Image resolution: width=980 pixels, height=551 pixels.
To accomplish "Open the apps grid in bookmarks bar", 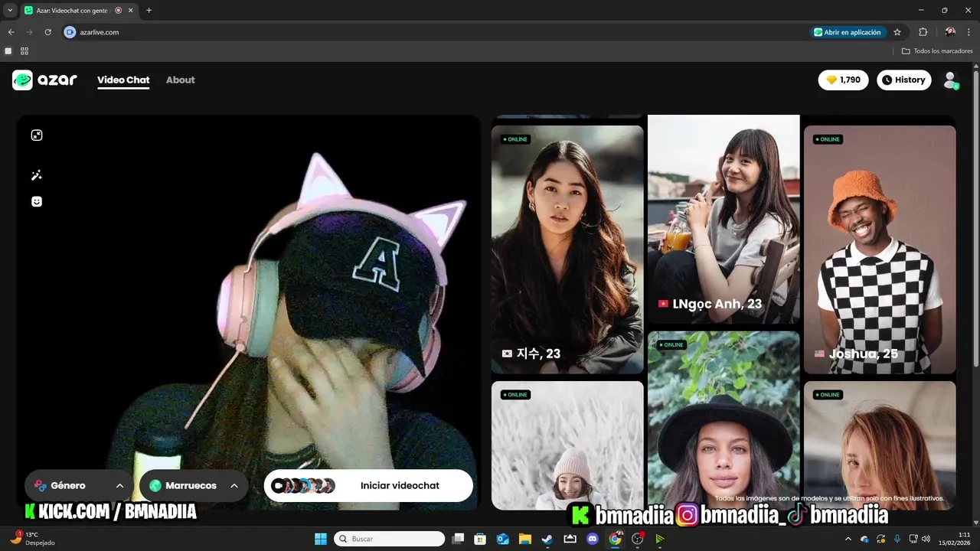I will (x=24, y=51).
